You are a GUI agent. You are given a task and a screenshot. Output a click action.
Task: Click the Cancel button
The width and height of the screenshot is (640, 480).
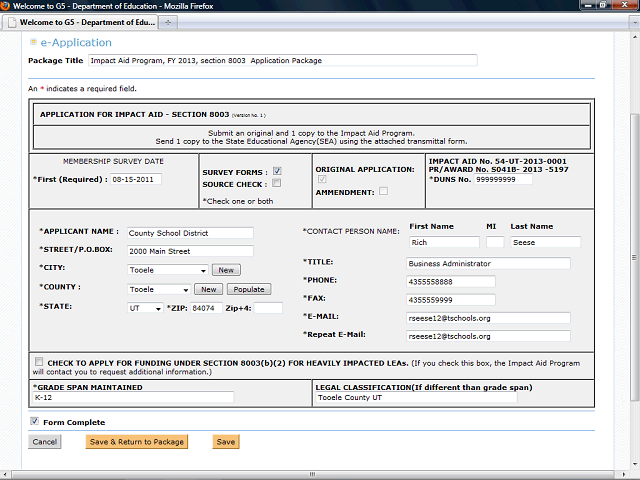(44, 441)
